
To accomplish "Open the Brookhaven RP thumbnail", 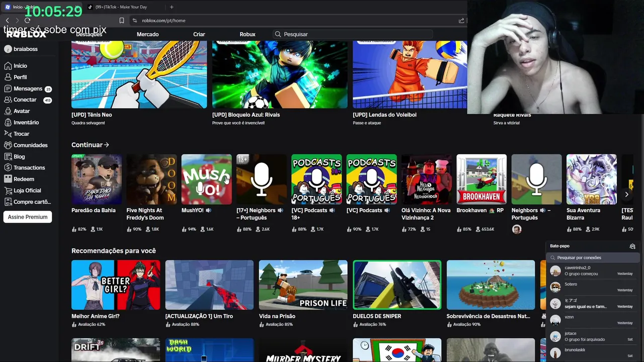I will tap(481, 179).
